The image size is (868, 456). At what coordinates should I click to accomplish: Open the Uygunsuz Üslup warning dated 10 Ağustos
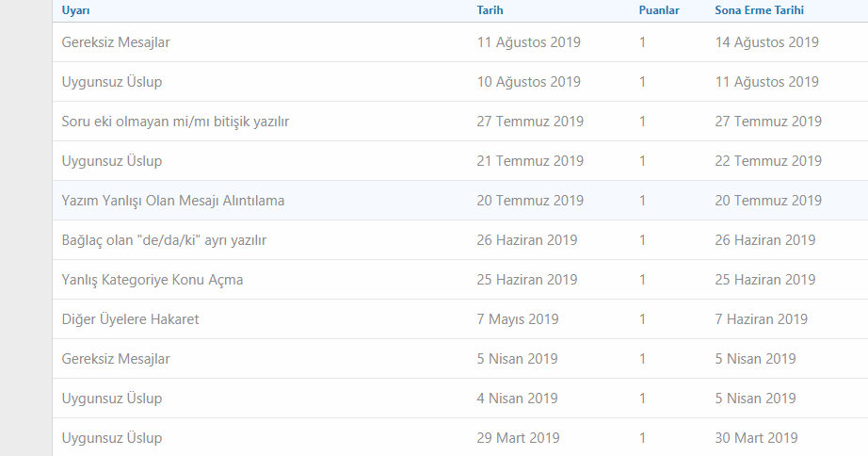pos(112,82)
